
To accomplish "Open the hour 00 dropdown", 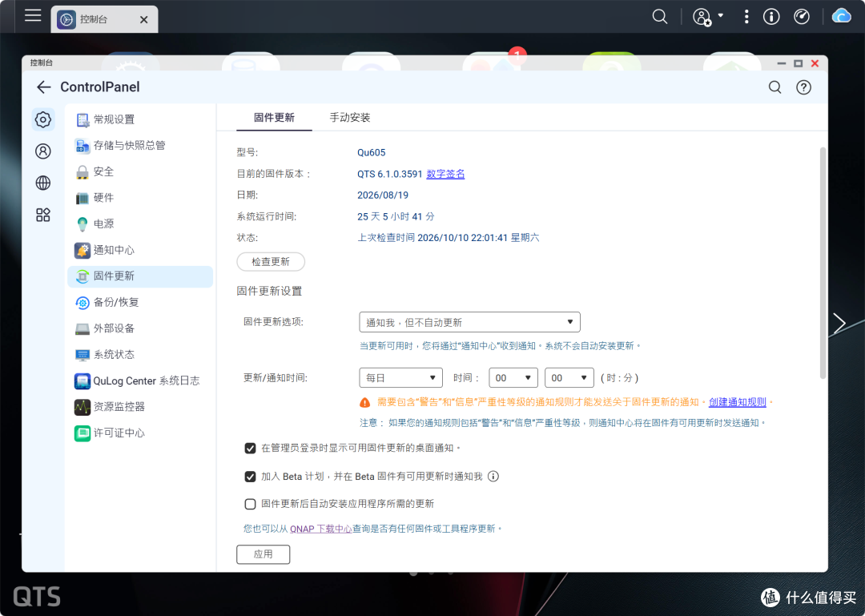I will 513,377.
